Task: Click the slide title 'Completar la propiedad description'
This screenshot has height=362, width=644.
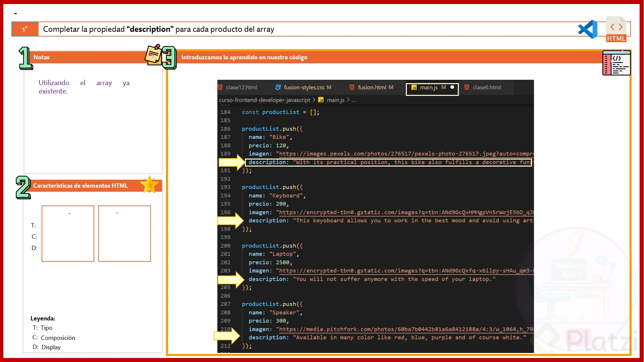Action: (159, 29)
